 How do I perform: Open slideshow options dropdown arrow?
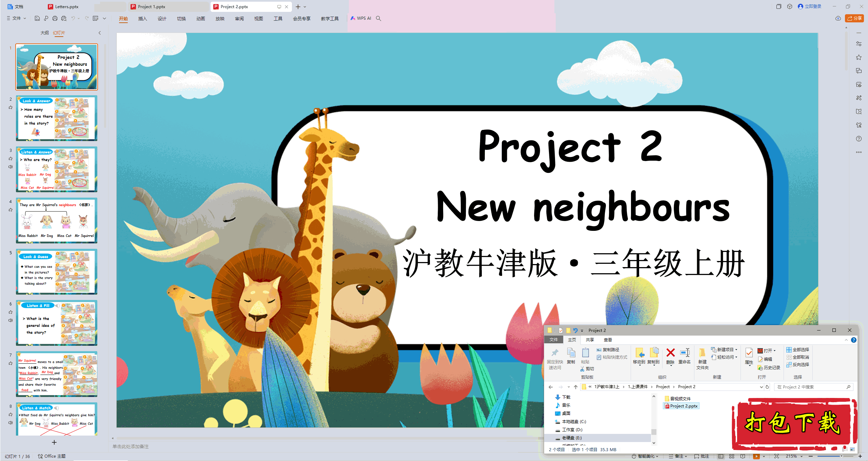click(x=764, y=456)
